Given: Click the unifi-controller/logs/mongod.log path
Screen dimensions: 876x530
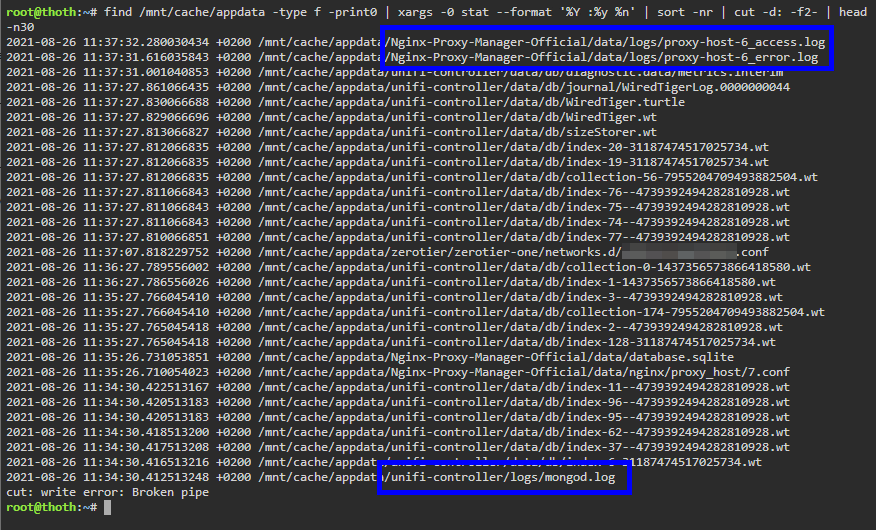Looking at the screenshot, I should pos(437,478).
